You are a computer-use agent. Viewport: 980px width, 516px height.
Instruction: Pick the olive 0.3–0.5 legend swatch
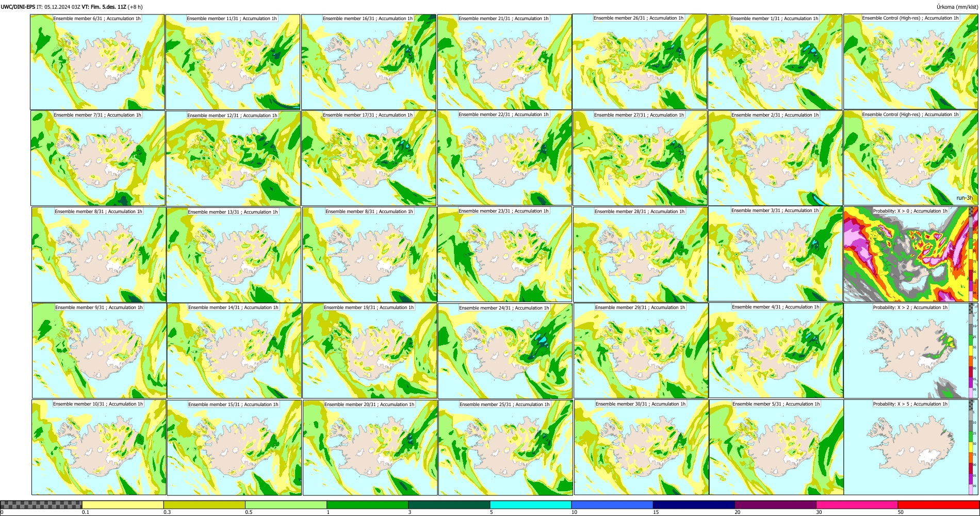point(204,505)
